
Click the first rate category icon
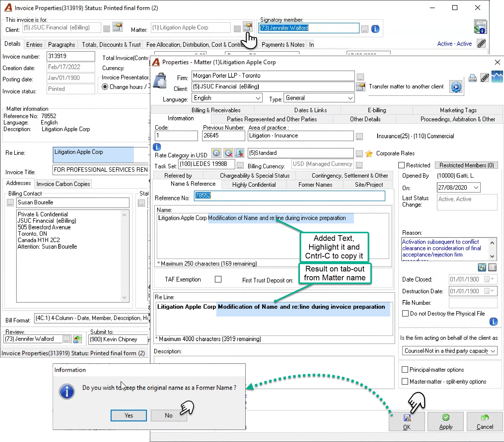point(216,153)
